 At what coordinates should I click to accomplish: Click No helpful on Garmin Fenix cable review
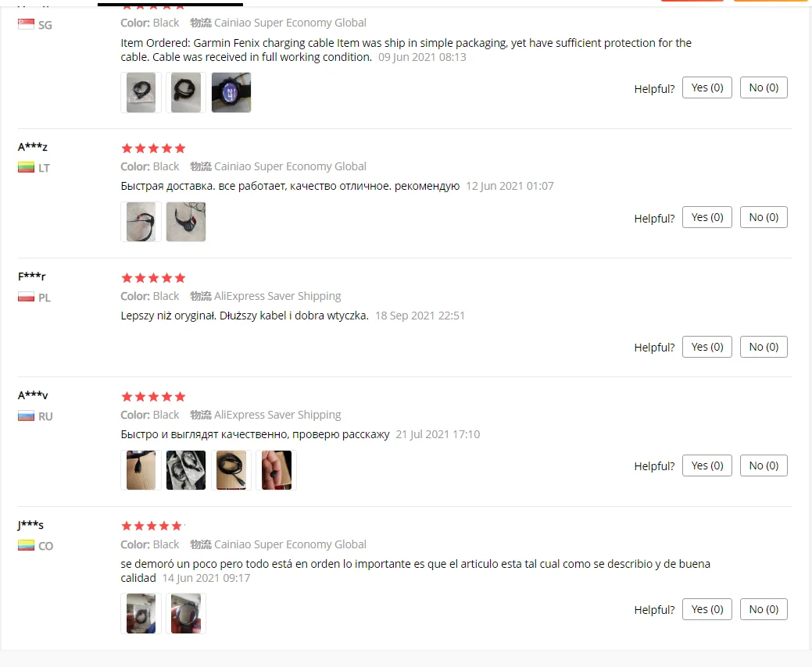(x=764, y=87)
